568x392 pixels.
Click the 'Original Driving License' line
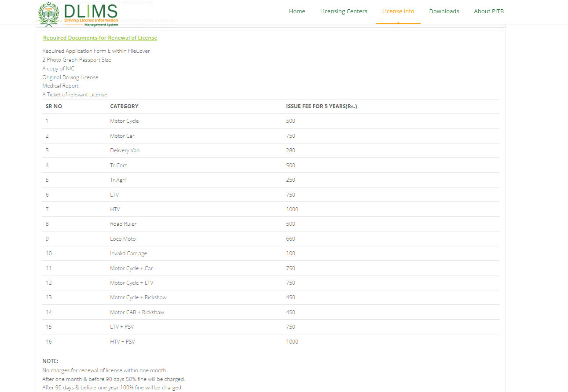(70, 77)
